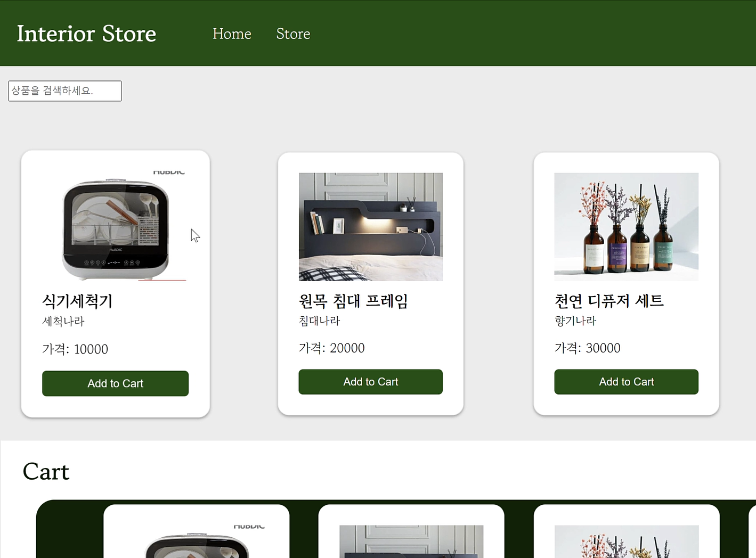Add 천연 디퓨저 세트 to the cart

point(627,382)
